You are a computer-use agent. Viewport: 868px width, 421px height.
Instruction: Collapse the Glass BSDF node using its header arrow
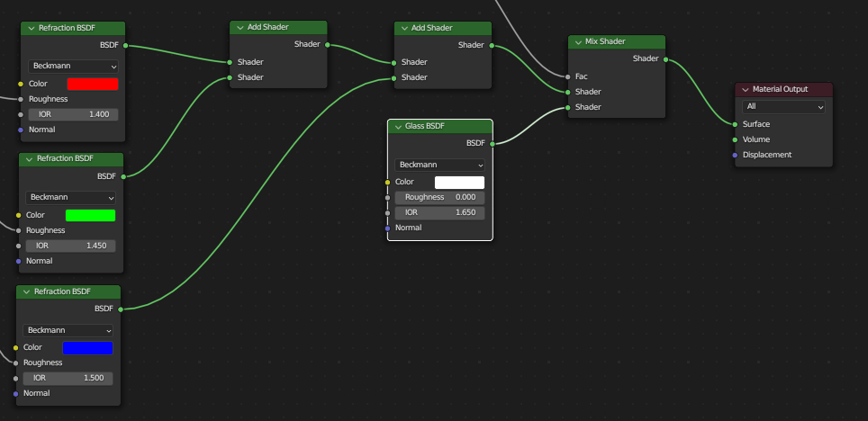pyautogui.click(x=397, y=127)
